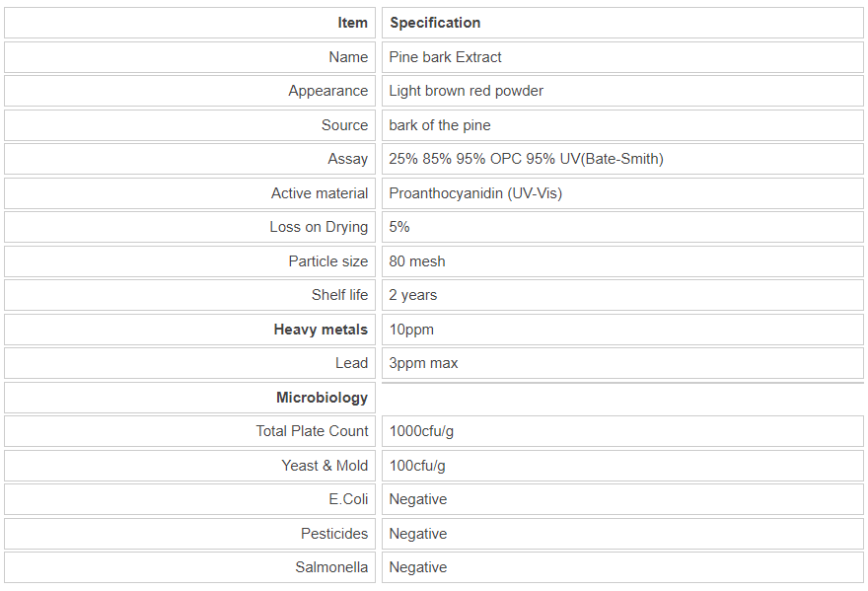Click the "bark of the pine" value
Image resolution: width=868 pixels, height=591 pixels.
439,125
